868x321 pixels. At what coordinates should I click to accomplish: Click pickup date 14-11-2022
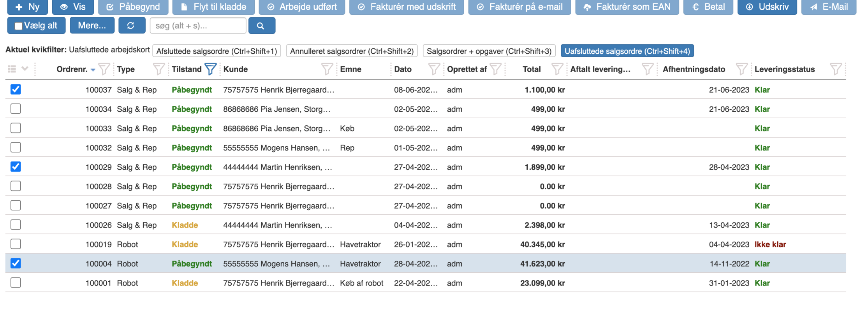coord(729,264)
